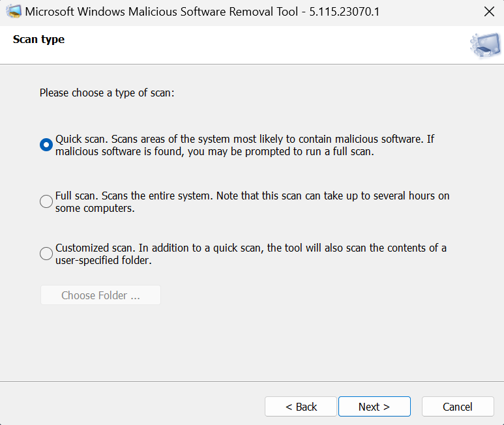Click the Choose Folder button
Image resolution: width=504 pixels, height=425 pixels.
click(x=100, y=295)
